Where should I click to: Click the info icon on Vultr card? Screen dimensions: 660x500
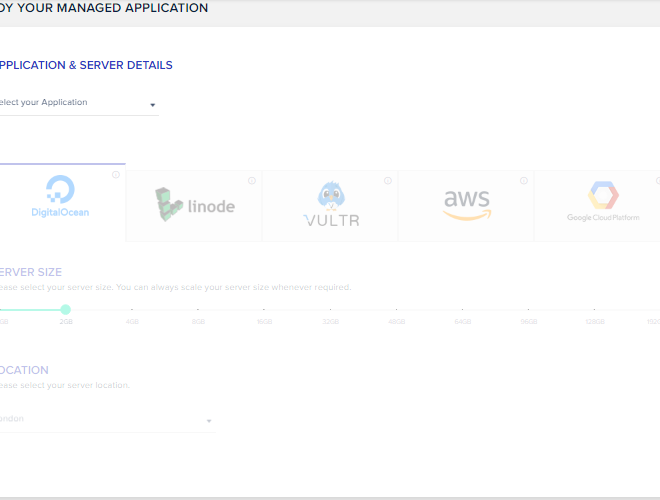[x=388, y=181]
